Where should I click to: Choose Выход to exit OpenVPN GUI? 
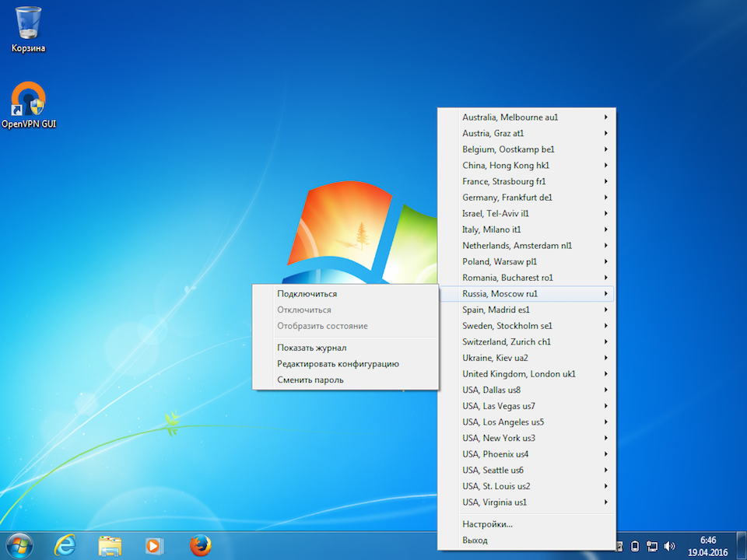tap(475, 540)
